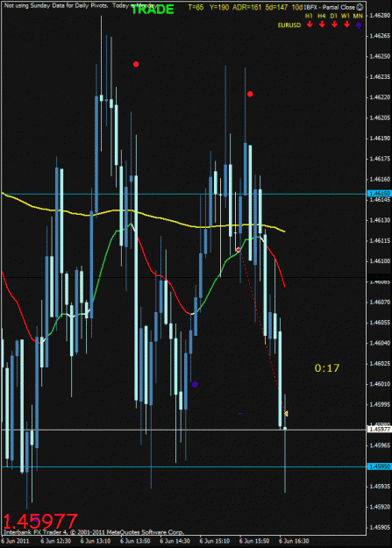Click the 1.45905 price scale label
Viewport: 392px width, 548px height.
pyautogui.click(x=380, y=527)
